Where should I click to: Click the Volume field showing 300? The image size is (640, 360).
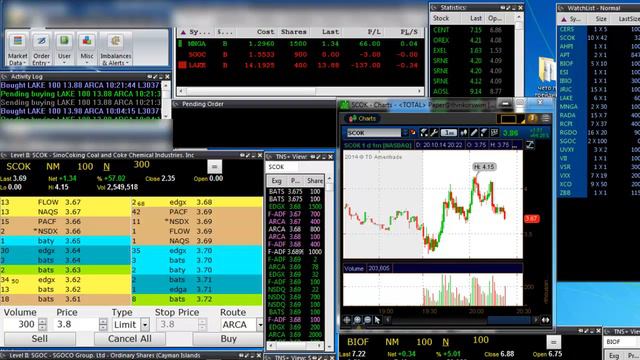20,324
